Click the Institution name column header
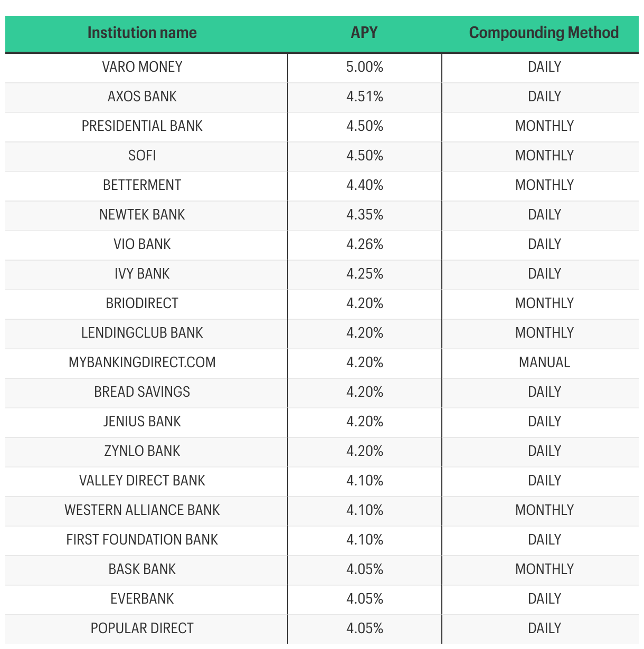The width and height of the screenshot is (644, 649). [x=142, y=33]
